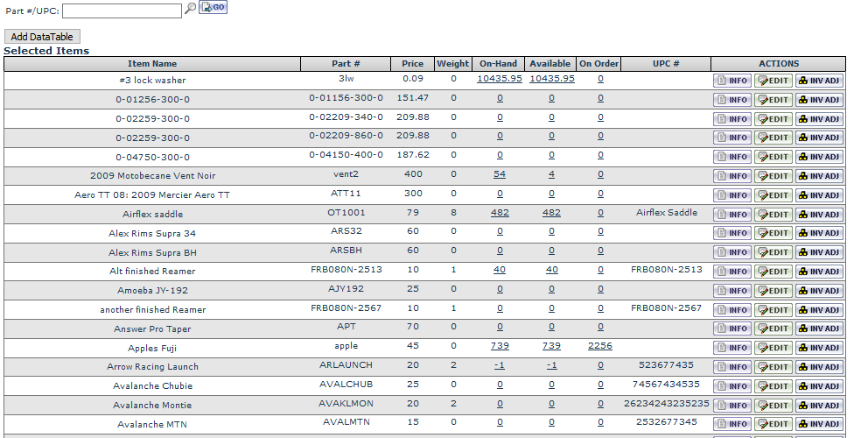Edit the Airflex saddle item
Image resolution: width=868 pixels, height=438 pixels.
click(x=773, y=215)
